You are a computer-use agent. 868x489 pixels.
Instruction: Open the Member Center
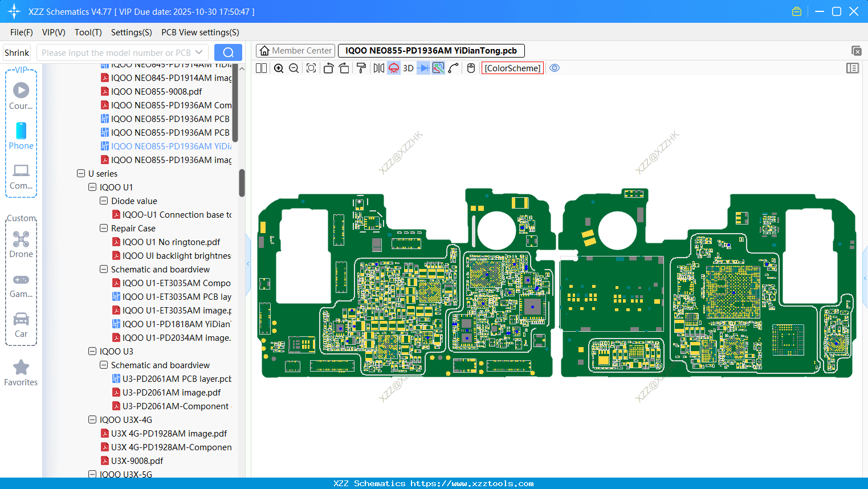[295, 50]
